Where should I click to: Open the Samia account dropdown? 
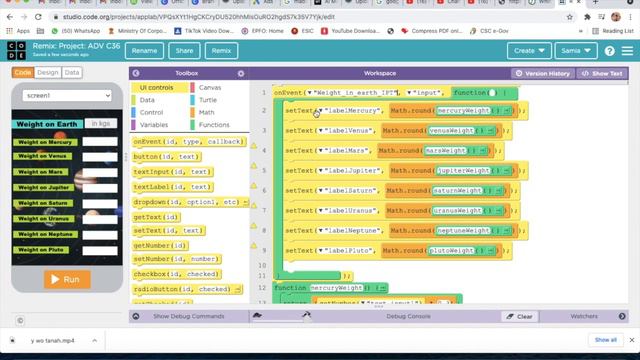point(576,51)
